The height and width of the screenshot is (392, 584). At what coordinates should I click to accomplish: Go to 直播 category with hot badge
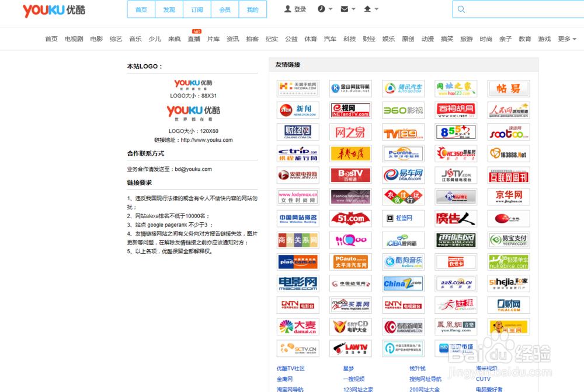194,38
